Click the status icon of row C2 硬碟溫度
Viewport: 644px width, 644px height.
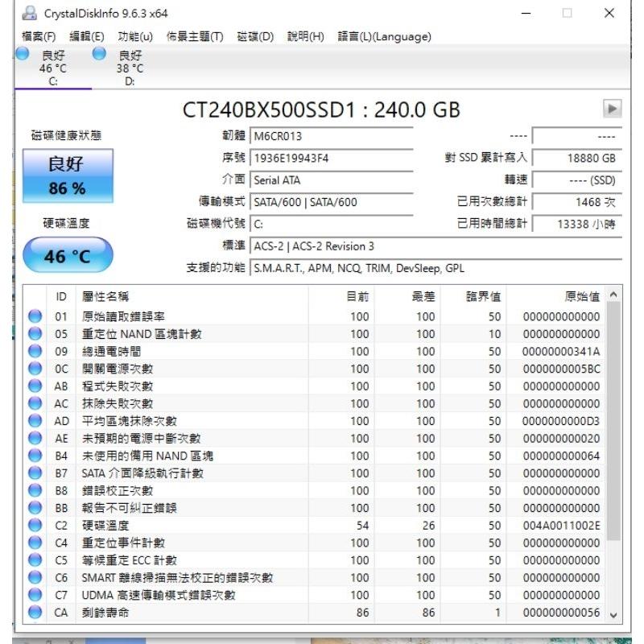(35, 526)
